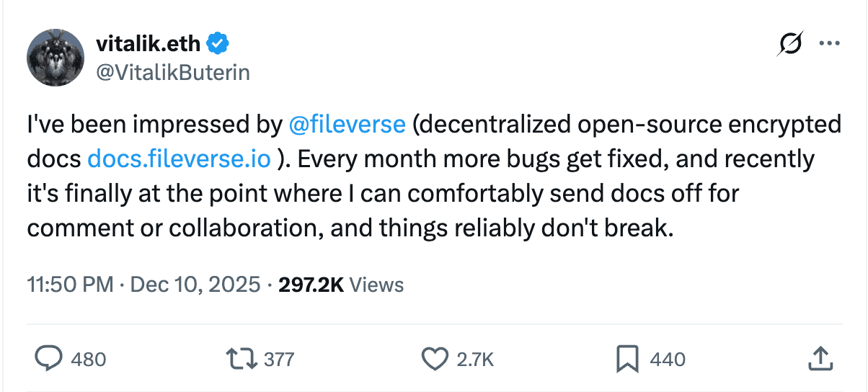Go to the @VitalikButerin handle
Screen dimensions: 868x392
pos(172,72)
